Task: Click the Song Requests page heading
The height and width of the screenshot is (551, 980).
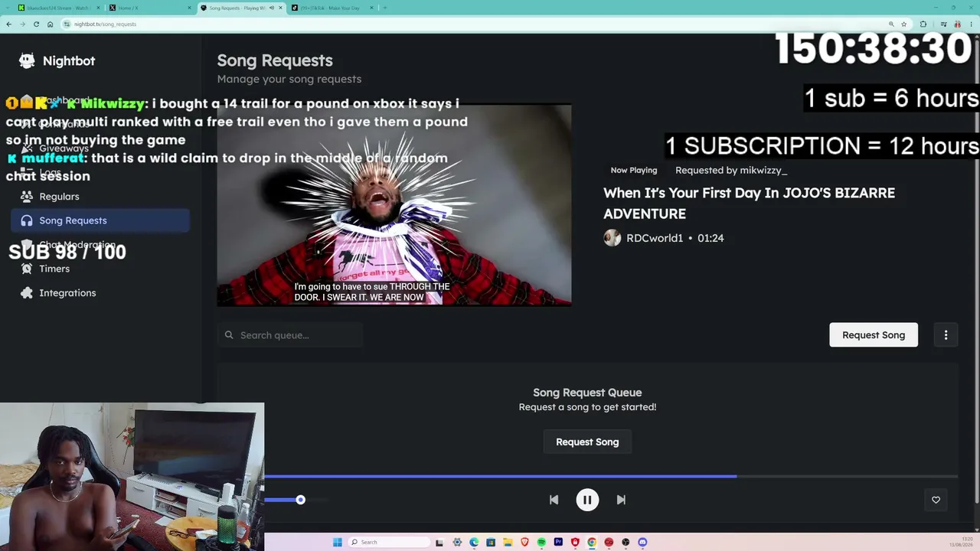Action: (x=275, y=60)
